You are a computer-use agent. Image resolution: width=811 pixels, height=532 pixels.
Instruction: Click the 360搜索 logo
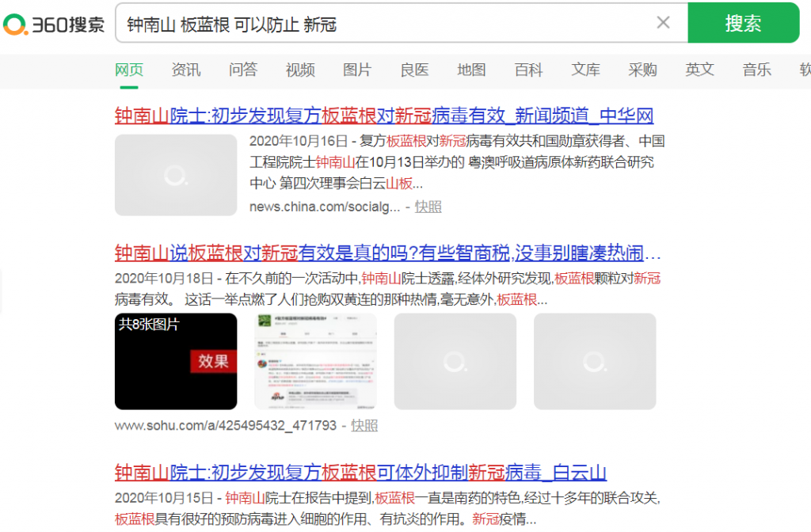55,25
